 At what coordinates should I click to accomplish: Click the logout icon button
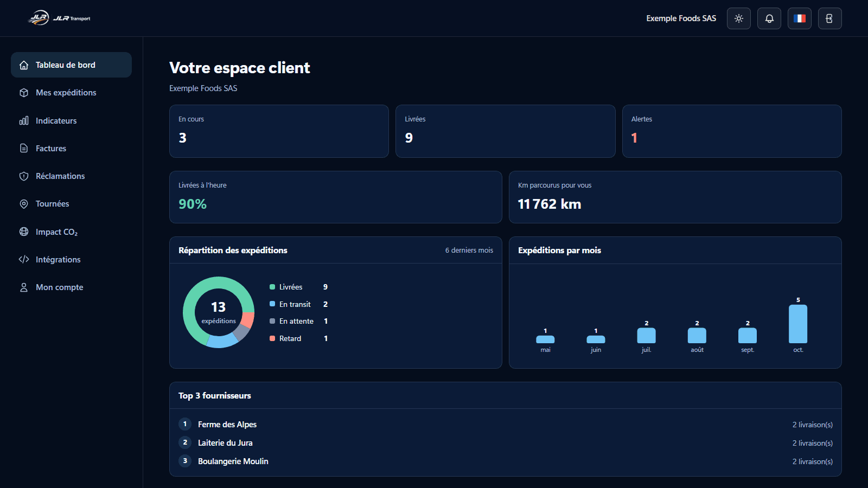click(830, 18)
